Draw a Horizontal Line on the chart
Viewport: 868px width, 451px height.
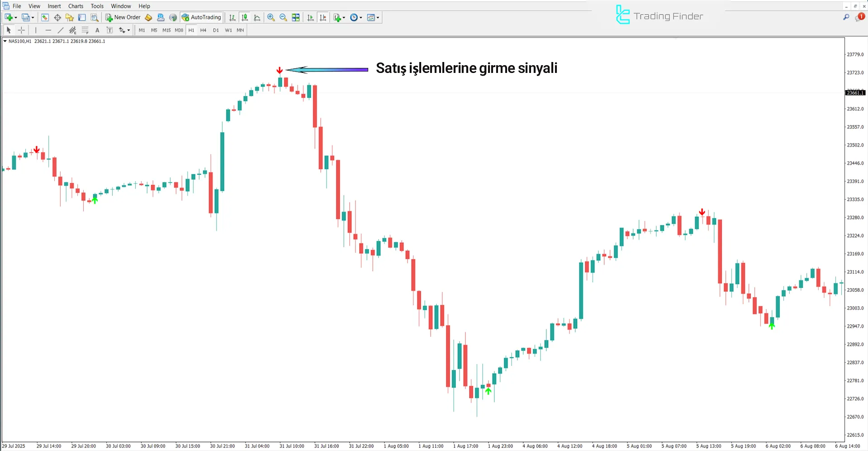pyautogui.click(x=48, y=30)
